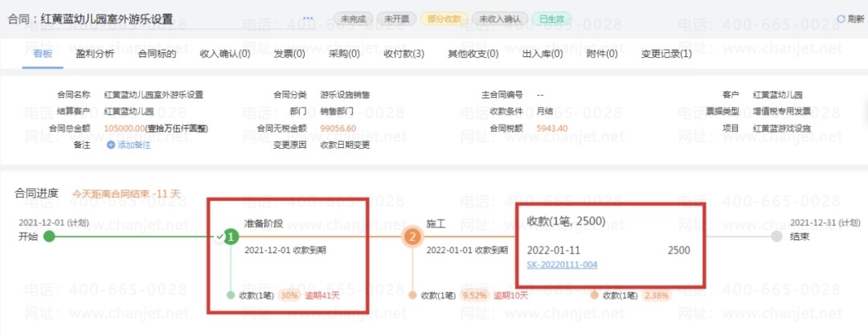Select stage 1 准备阶段 milestone circle
This screenshot has width=868, height=335.
coord(231,237)
